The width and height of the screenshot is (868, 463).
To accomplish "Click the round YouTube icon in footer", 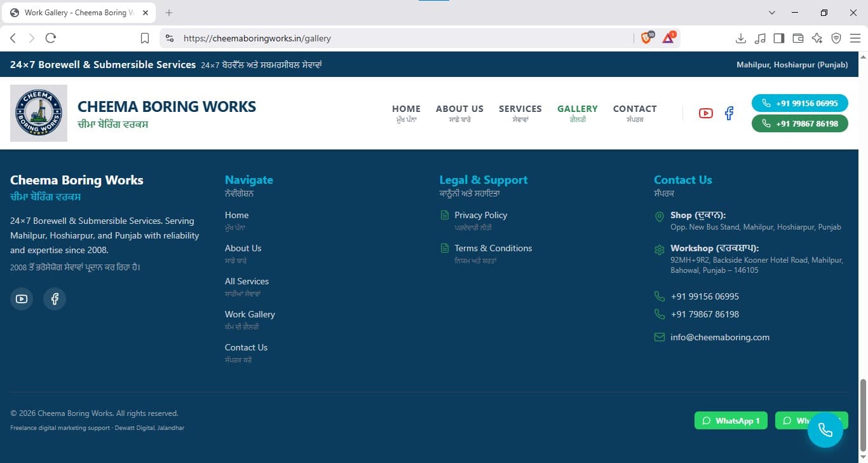I will coord(22,299).
